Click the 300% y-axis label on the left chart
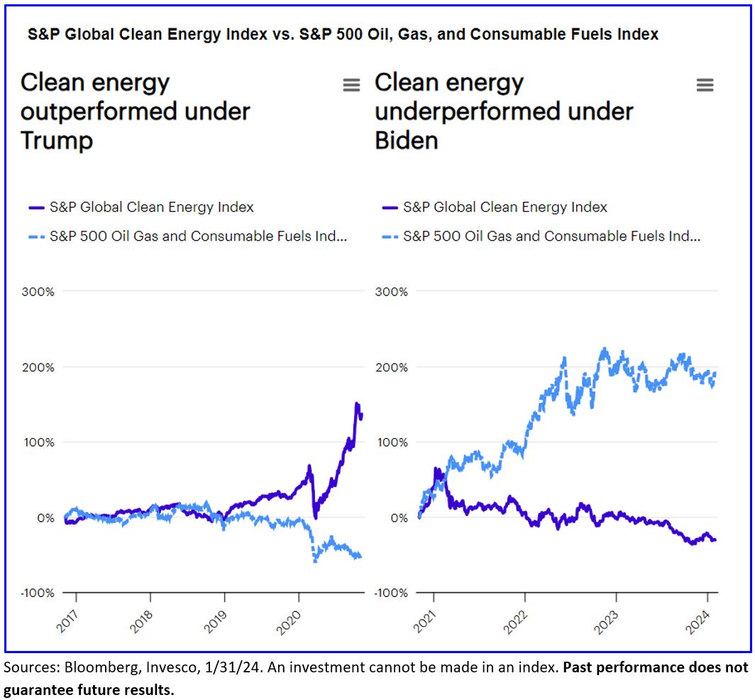The height and width of the screenshot is (700, 755). point(42,291)
